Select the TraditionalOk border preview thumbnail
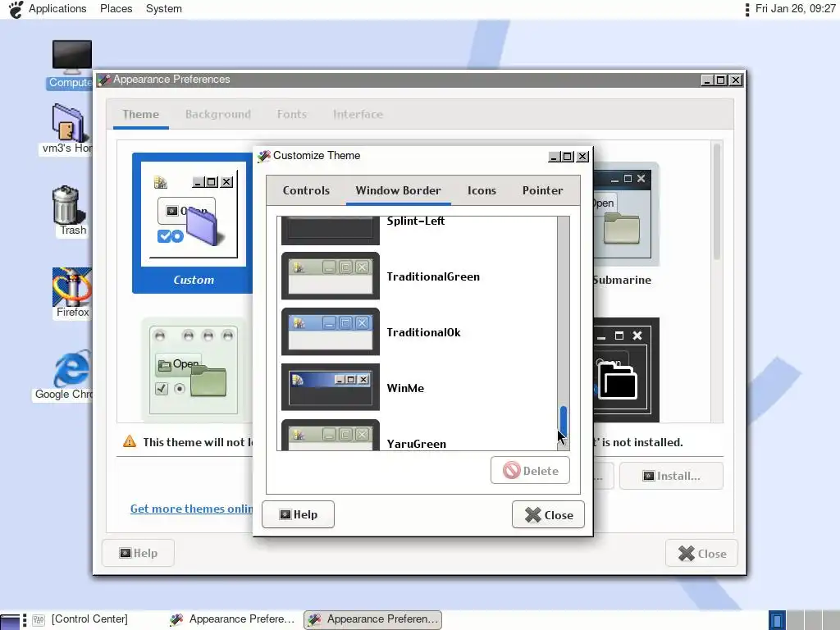 [331, 331]
